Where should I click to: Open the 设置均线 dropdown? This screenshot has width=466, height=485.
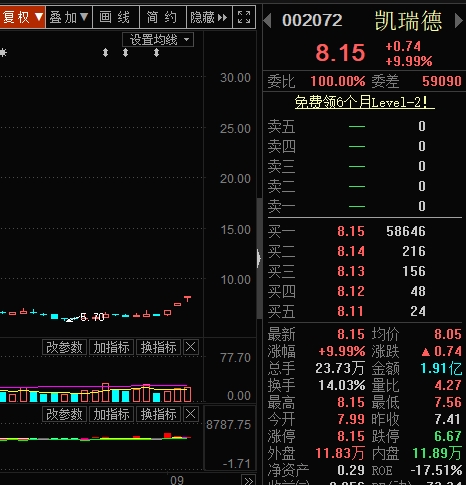pyautogui.click(x=158, y=40)
